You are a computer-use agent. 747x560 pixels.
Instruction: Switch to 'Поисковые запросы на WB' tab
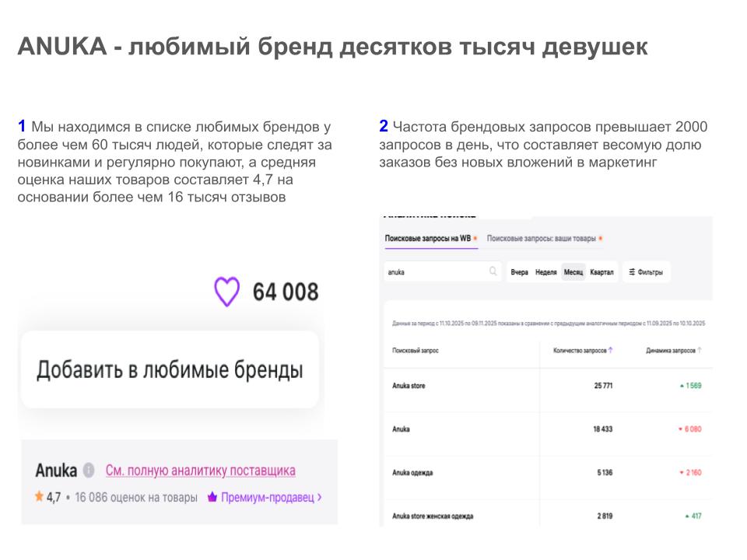point(428,238)
